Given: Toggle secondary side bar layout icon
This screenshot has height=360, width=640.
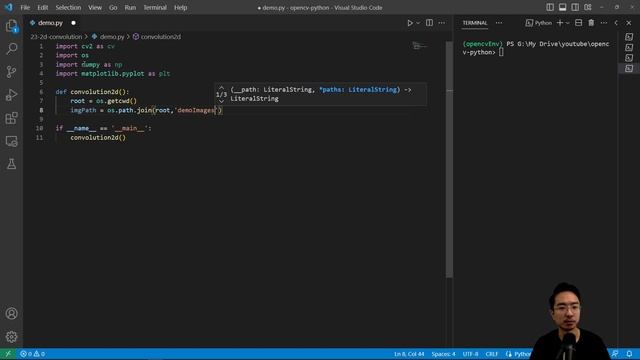Looking at the screenshot, I should (x=575, y=7).
